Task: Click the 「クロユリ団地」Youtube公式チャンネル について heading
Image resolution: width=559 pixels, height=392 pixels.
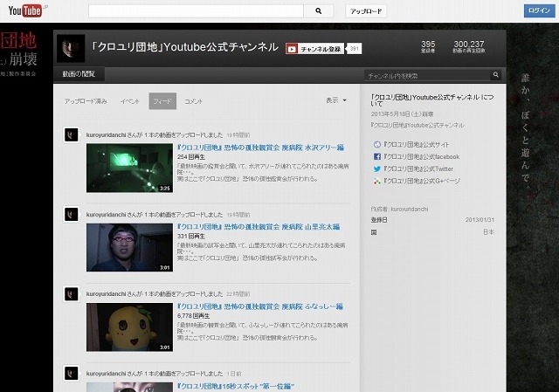Action: (x=432, y=100)
